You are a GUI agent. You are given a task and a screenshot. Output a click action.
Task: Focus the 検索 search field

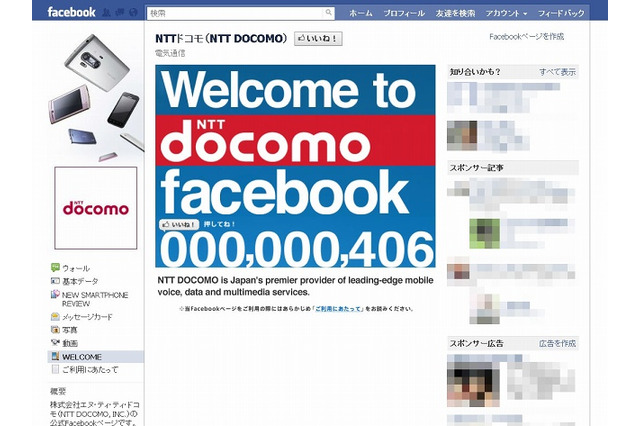coord(240,13)
